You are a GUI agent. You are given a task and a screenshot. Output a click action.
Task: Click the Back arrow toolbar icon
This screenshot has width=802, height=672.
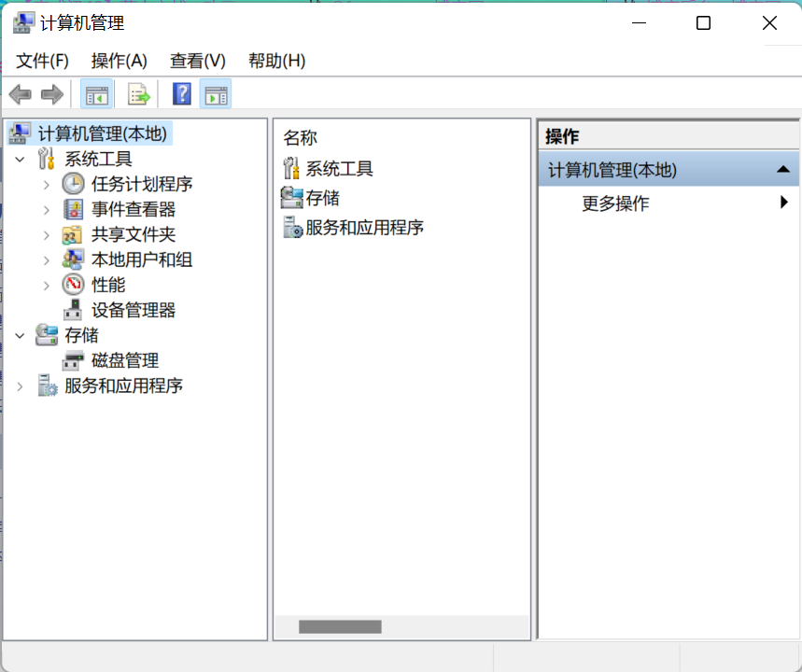tap(21, 94)
